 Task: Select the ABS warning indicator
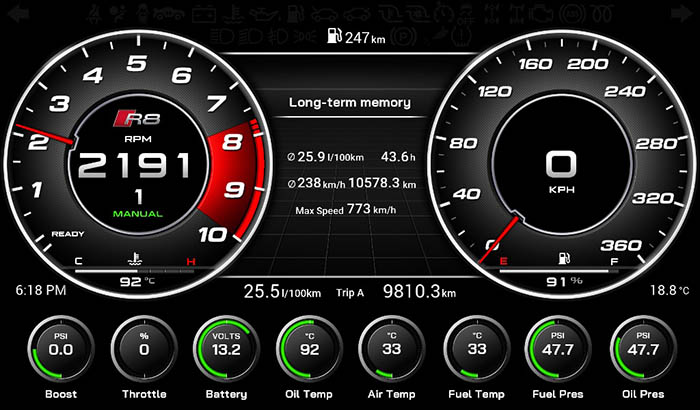click(x=572, y=14)
